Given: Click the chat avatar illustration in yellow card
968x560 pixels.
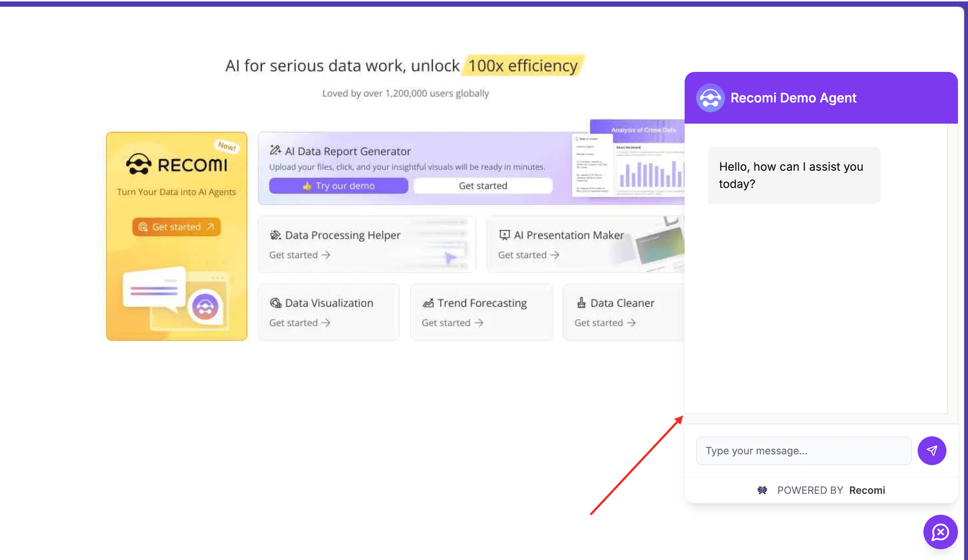Looking at the screenshot, I should (x=205, y=307).
